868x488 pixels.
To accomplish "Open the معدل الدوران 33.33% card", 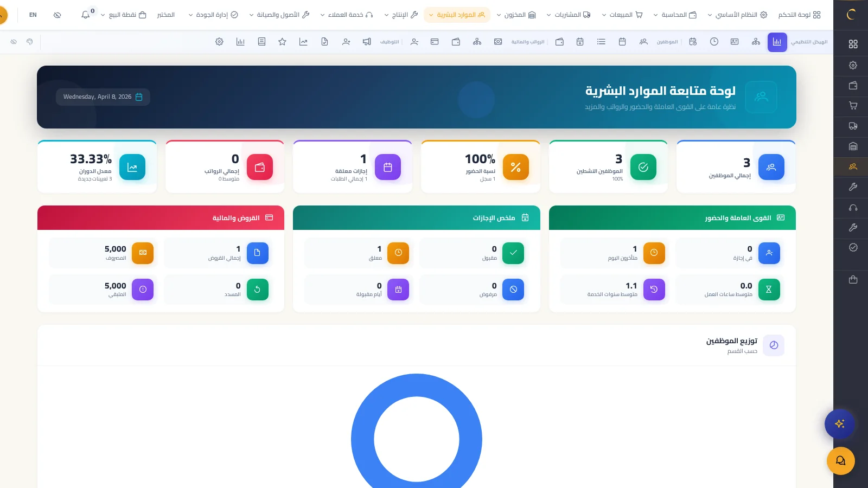I will tap(97, 166).
